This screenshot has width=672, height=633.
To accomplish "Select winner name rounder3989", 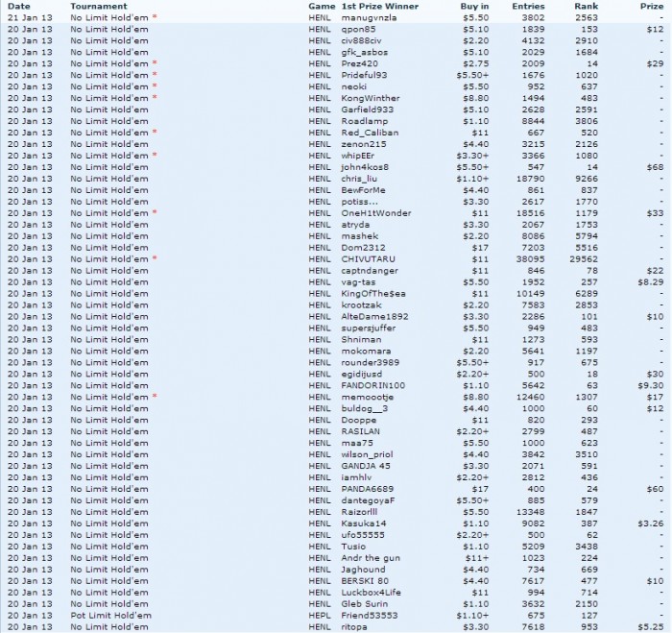I will click(x=371, y=363).
